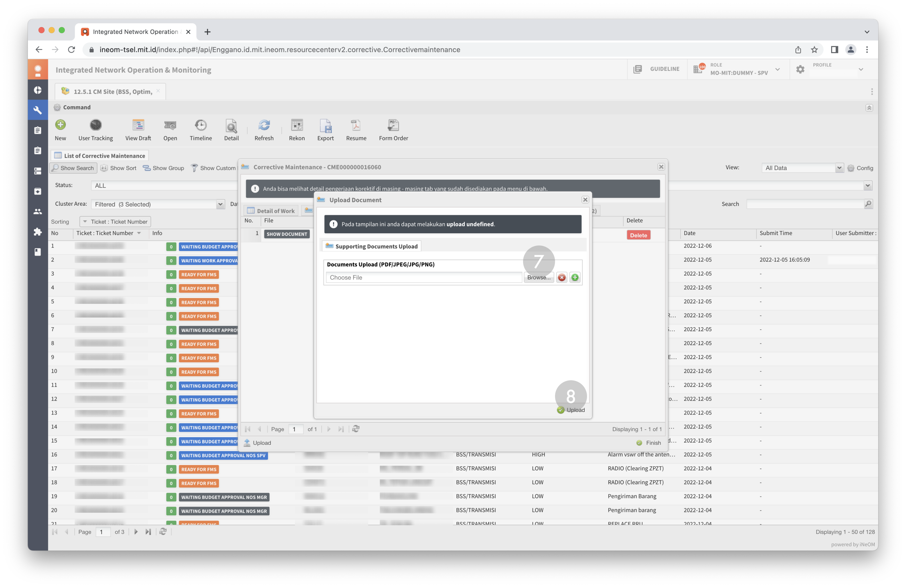Toggle the Show Sort option
This screenshot has width=902, height=588.
(x=118, y=168)
